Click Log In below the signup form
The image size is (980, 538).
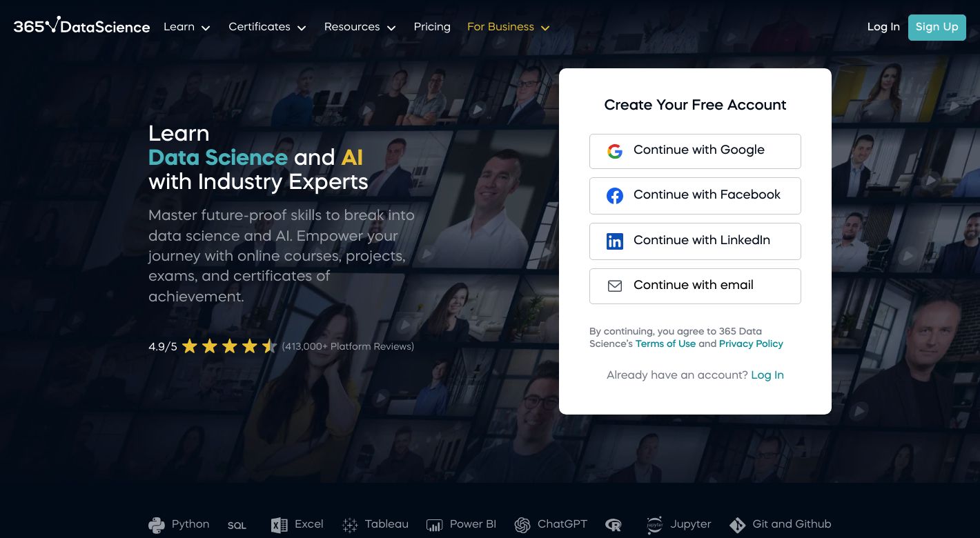coord(767,375)
